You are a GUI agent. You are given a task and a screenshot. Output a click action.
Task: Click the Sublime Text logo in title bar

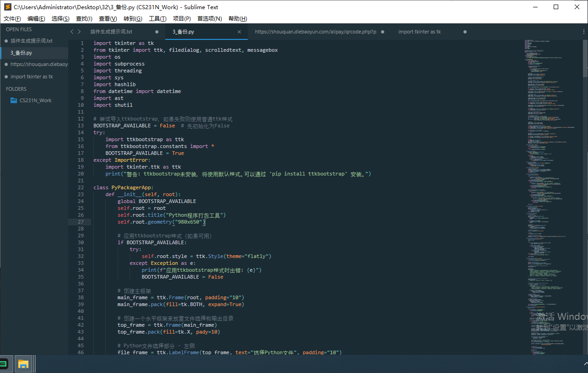click(x=7, y=7)
